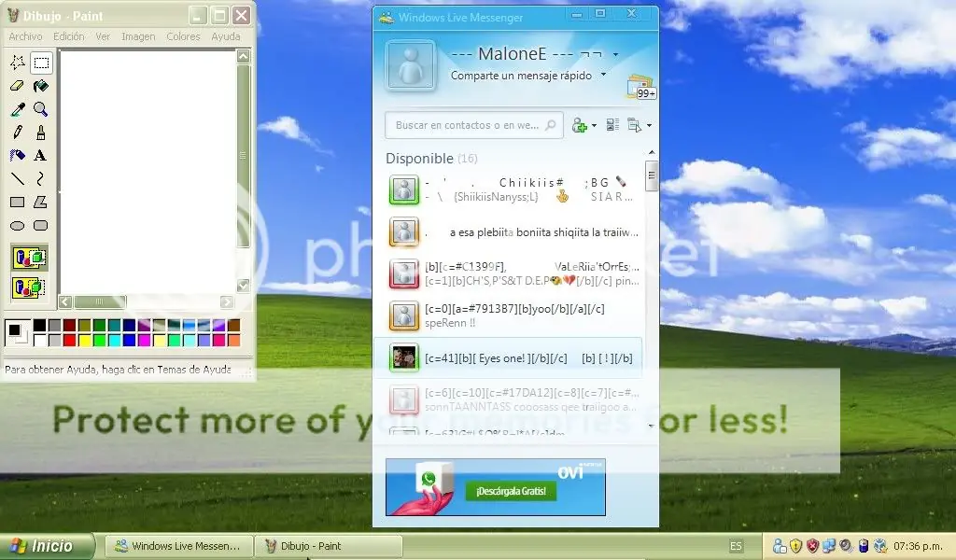The image size is (956, 560).
Task: Expand the quick message dropdown arrow
Action: (604, 75)
